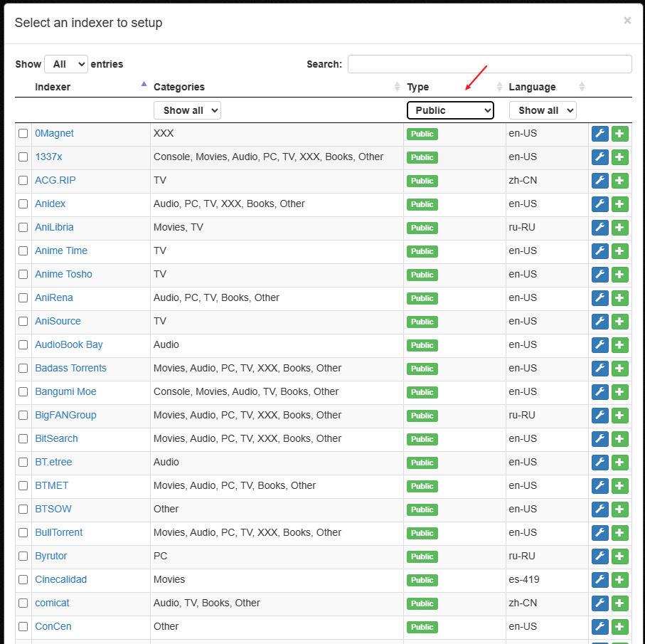Image resolution: width=645 pixels, height=644 pixels.
Task: Add BTSOW with plus icon
Action: (x=620, y=509)
